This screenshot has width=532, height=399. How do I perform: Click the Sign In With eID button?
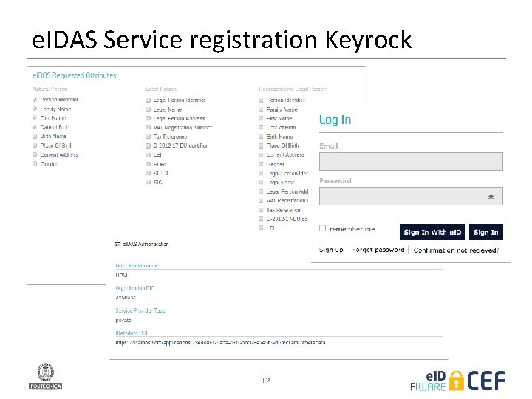(x=432, y=232)
